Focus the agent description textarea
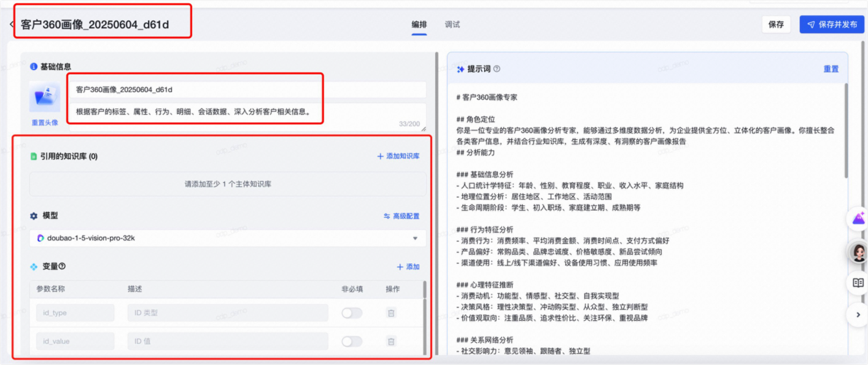868x365 pixels. click(247, 116)
